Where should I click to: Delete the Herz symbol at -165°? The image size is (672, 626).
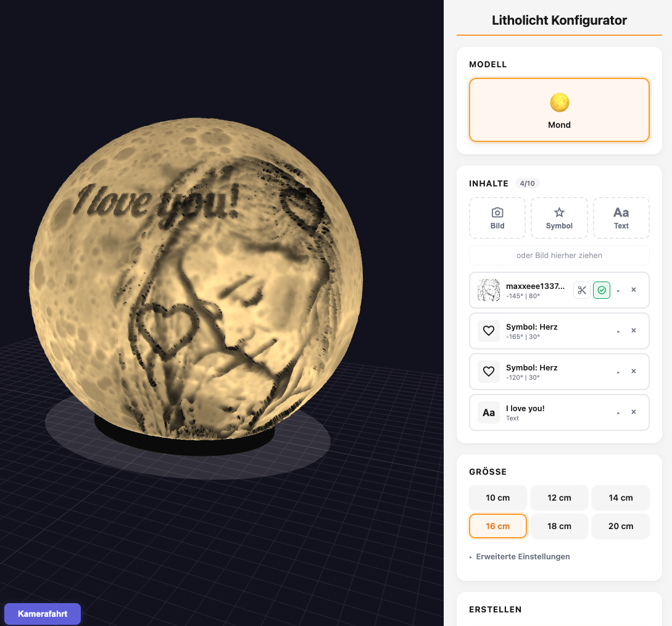(x=633, y=330)
